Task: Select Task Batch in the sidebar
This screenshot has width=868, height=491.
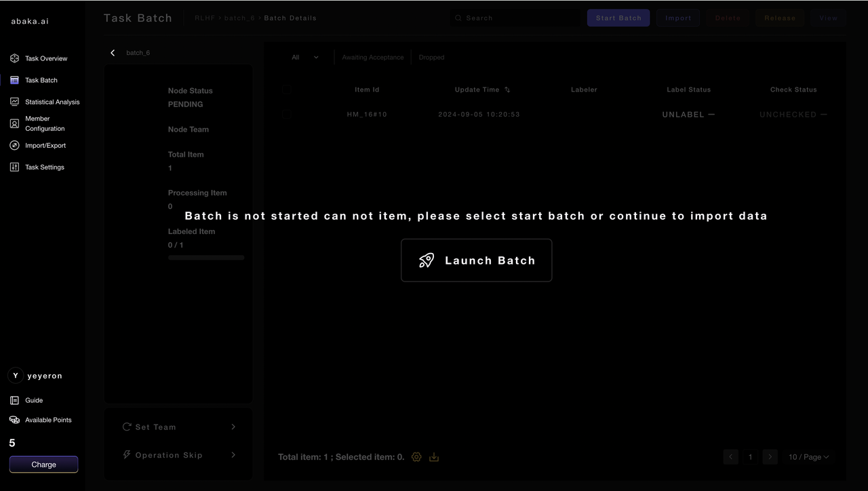Action: (x=41, y=80)
